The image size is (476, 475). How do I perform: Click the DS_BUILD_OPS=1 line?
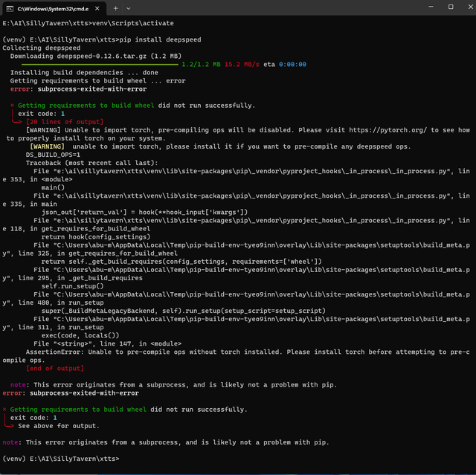53,155
